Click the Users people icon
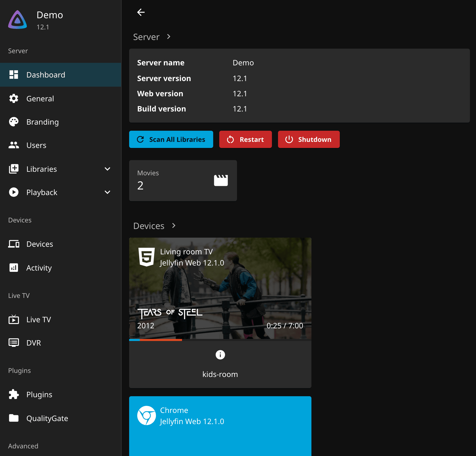476x456 pixels. (x=14, y=145)
